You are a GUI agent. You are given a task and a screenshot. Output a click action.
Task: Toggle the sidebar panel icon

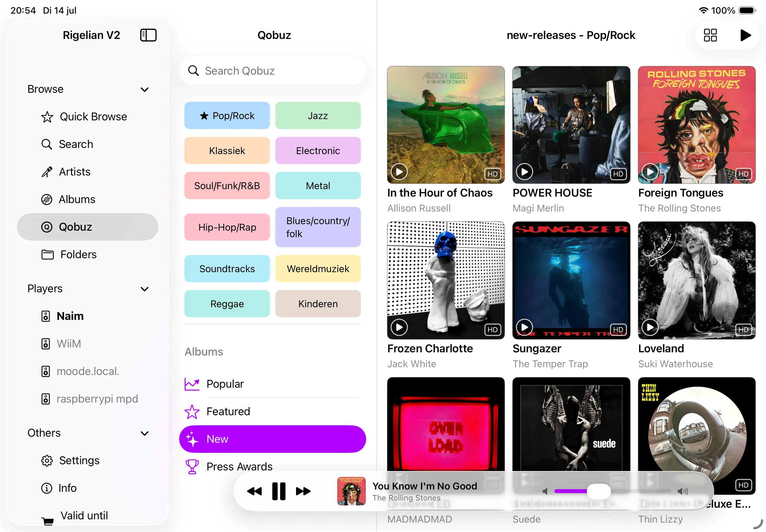(x=148, y=35)
